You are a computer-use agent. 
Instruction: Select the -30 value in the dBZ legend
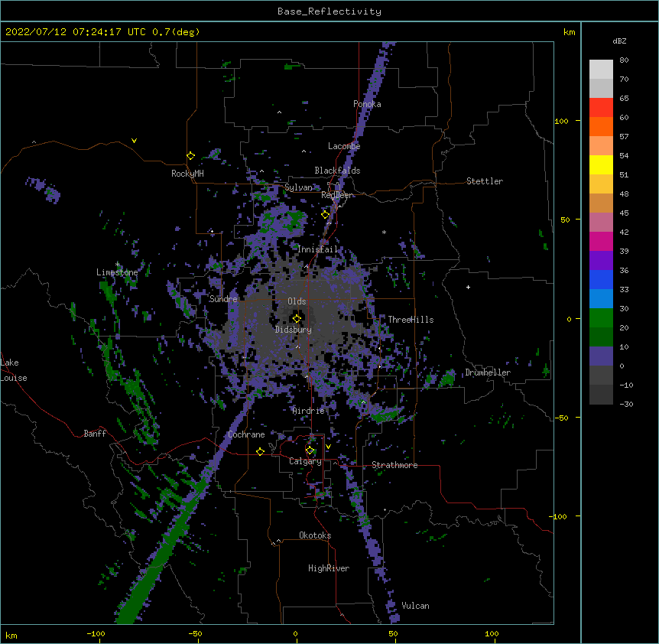coord(626,404)
